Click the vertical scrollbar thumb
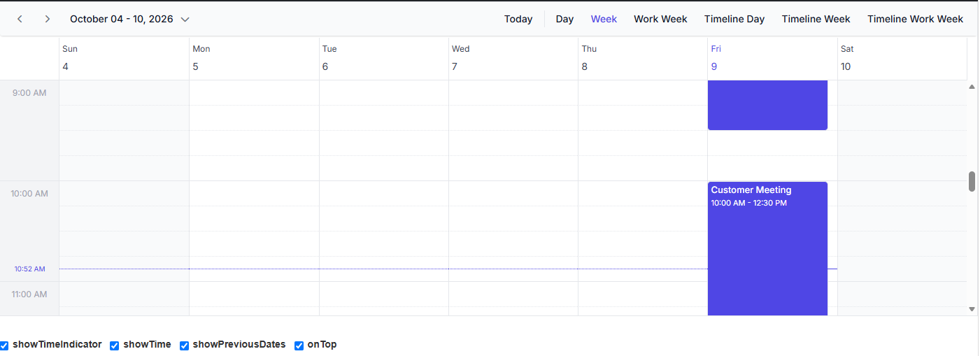The width and height of the screenshot is (980, 356). coord(972,181)
